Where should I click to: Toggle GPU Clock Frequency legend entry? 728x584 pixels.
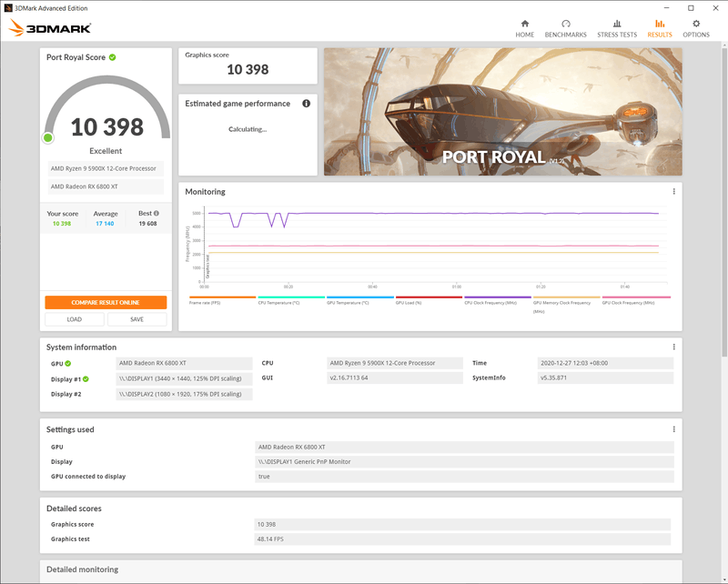636,300
